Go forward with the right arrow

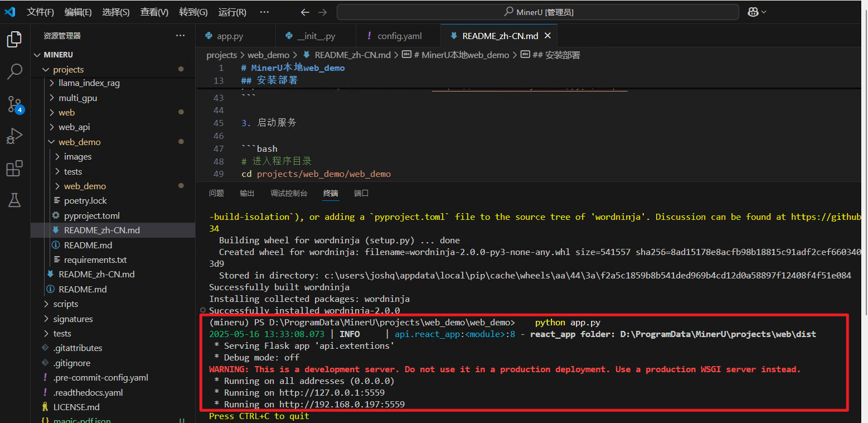[x=323, y=12]
